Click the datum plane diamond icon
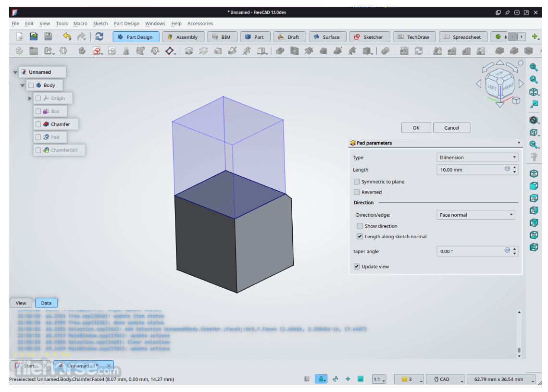 click(x=170, y=51)
